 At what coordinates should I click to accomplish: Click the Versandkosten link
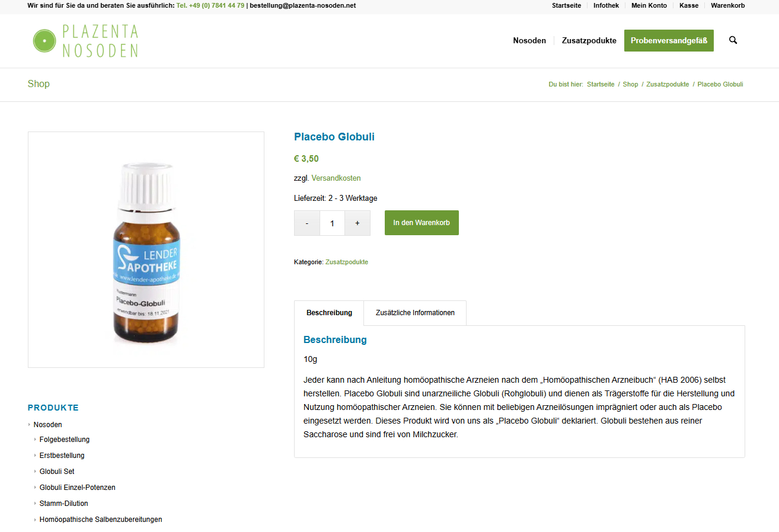[x=336, y=178]
